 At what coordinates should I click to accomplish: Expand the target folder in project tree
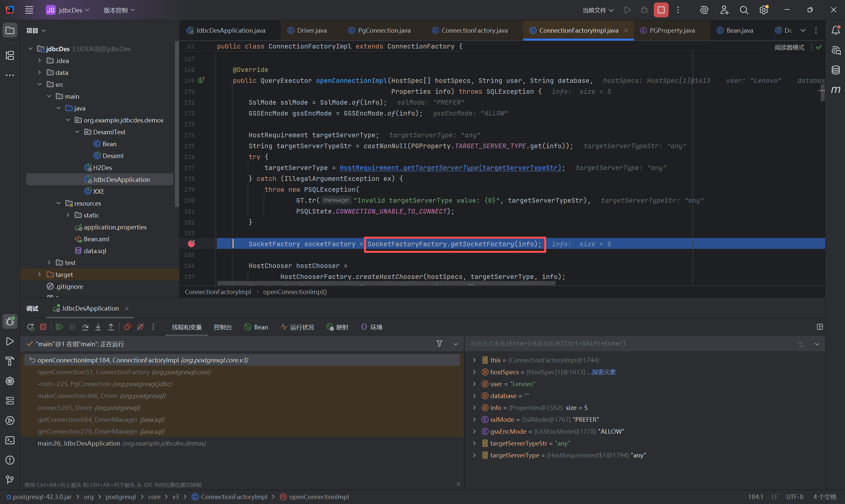click(39, 274)
